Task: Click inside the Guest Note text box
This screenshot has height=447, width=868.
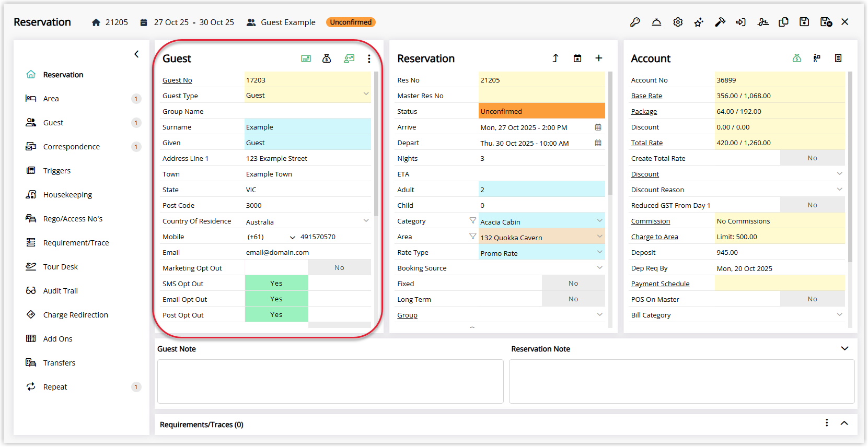Action: [x=330, y=381]
